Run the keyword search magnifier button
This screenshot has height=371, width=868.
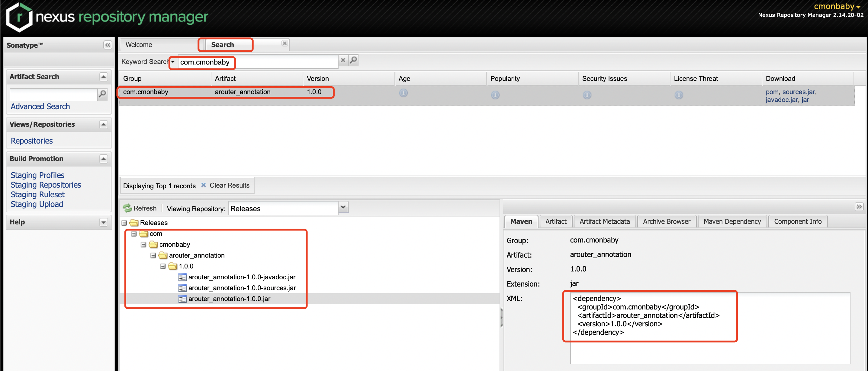[353, 60]
